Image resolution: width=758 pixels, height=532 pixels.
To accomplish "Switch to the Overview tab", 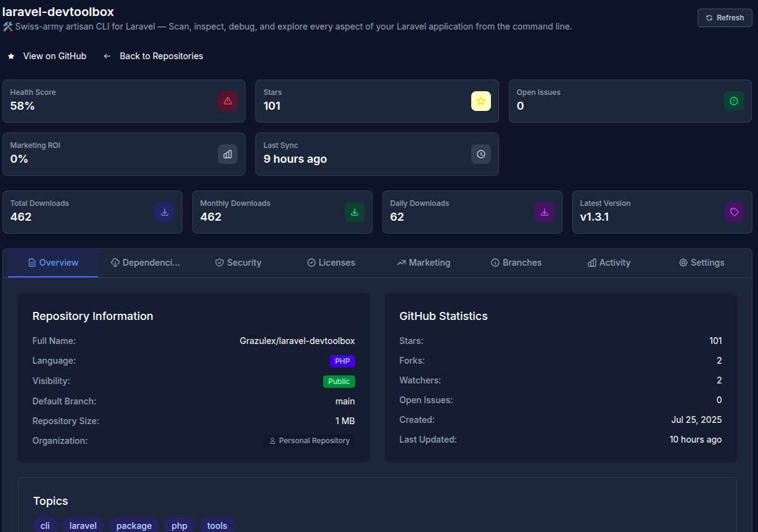I will coord(53,263).
